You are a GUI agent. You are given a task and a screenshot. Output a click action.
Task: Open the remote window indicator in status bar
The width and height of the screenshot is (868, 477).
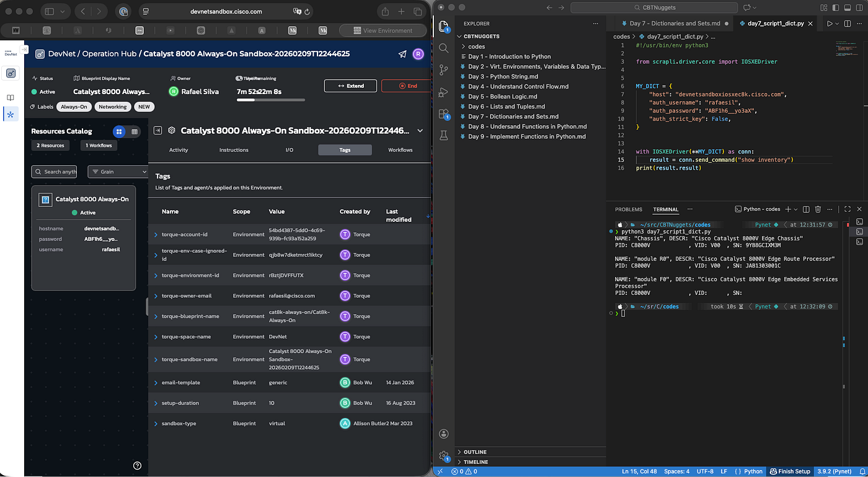click(440, 471)
